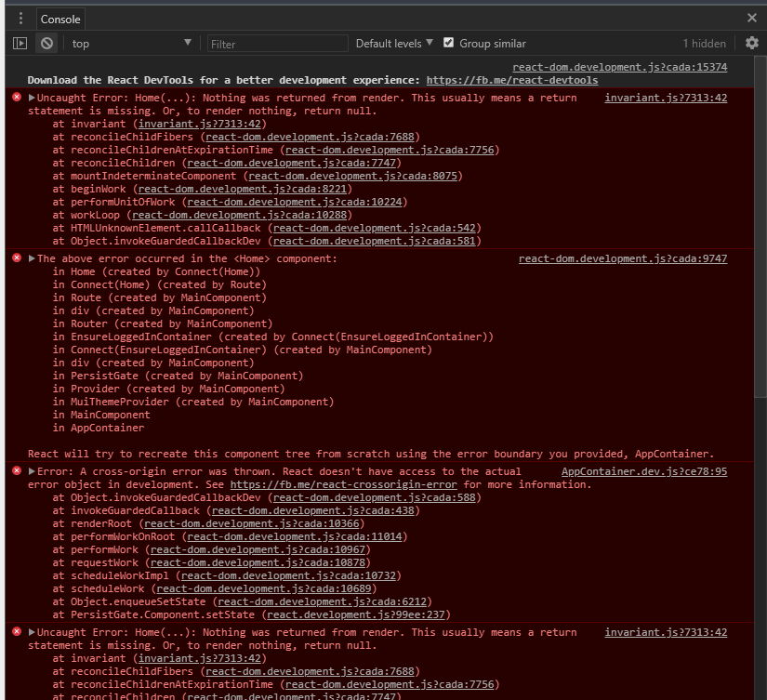
Task: Expand the last Uncaught Error message
Action: tap(32, 632)
